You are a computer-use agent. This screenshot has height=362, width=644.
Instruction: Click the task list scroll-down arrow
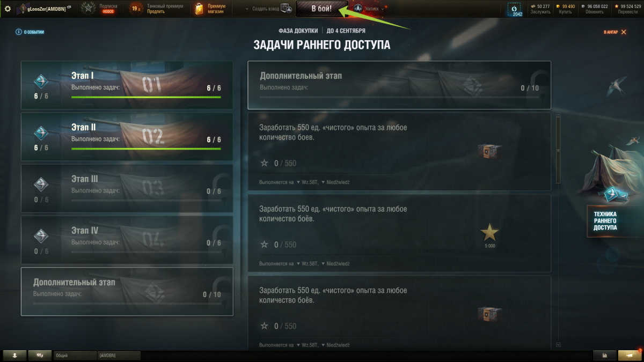[559, 345]
